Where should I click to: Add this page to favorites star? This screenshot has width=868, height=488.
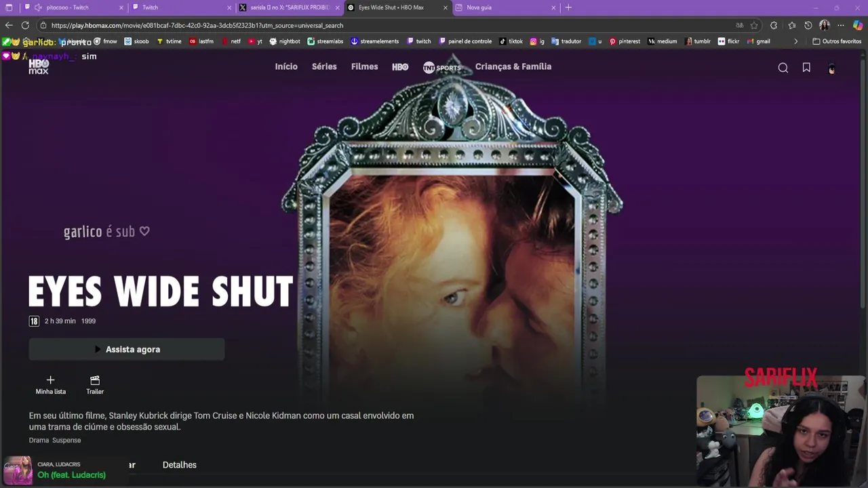[x=753, y=25]
